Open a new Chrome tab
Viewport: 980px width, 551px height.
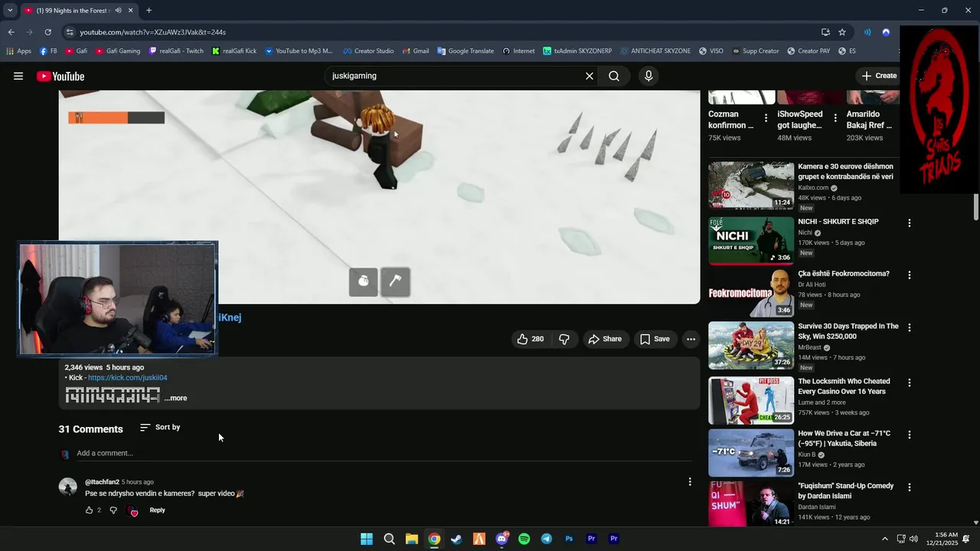pos(149,10)
